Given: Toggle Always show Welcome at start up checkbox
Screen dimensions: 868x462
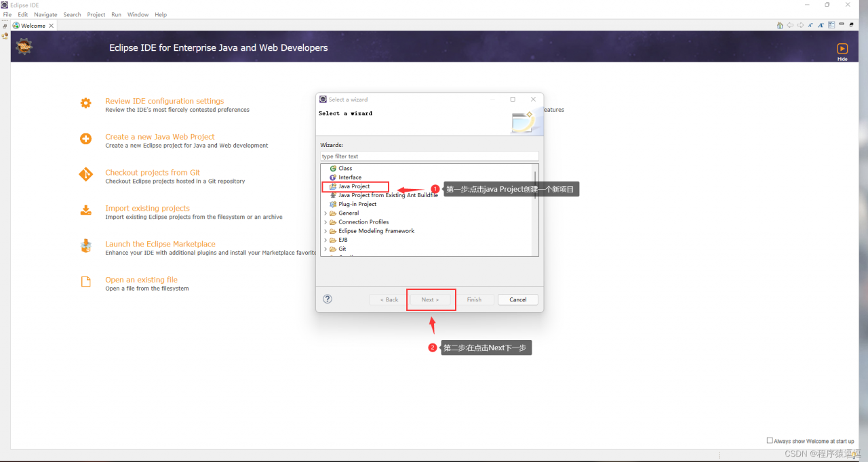Looking at the screenshot, I should pos(770,440).
